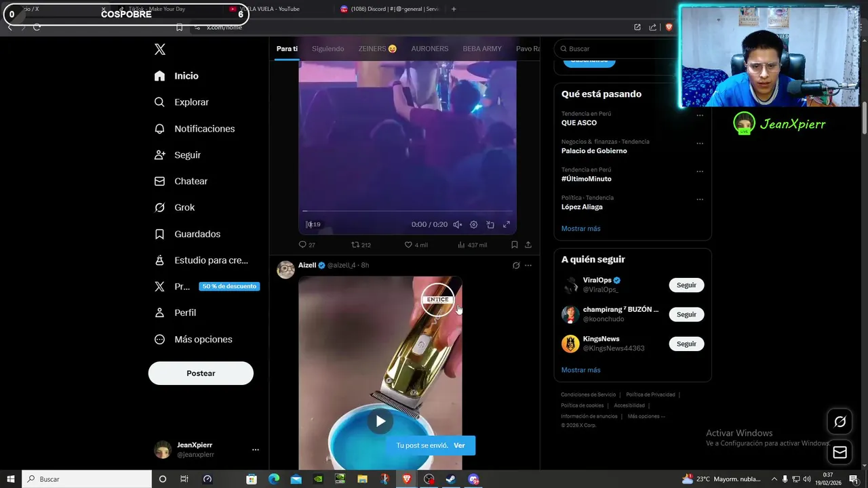The height and width of the screenshot is (488, 868).
Task: Click the Postear button
Action: (201, 373)
